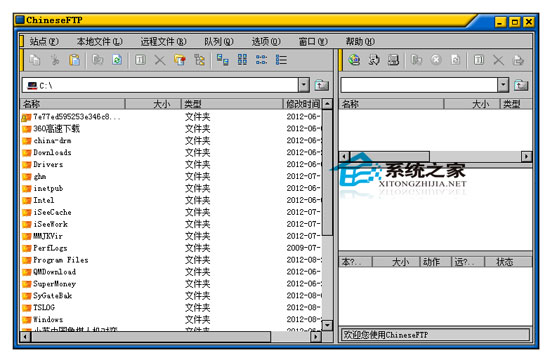Switch local view to details mode
The width and height of the screenshot is (550, 360).
coord(281,60)
